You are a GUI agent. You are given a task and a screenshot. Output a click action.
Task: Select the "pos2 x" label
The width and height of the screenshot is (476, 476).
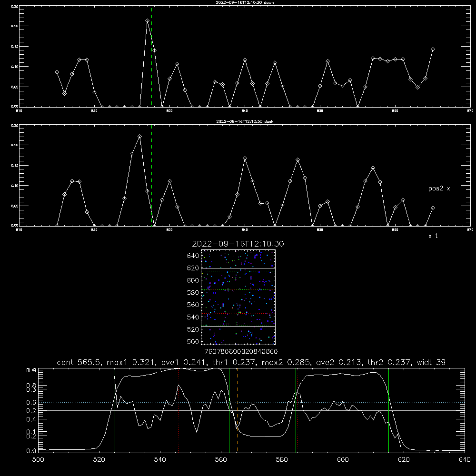click(x=439, y=188)
